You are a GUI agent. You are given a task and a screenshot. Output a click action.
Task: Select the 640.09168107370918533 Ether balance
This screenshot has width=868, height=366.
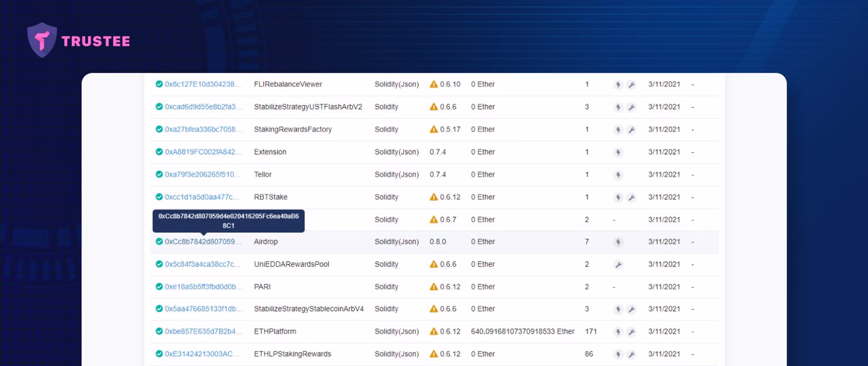[523, 331]
